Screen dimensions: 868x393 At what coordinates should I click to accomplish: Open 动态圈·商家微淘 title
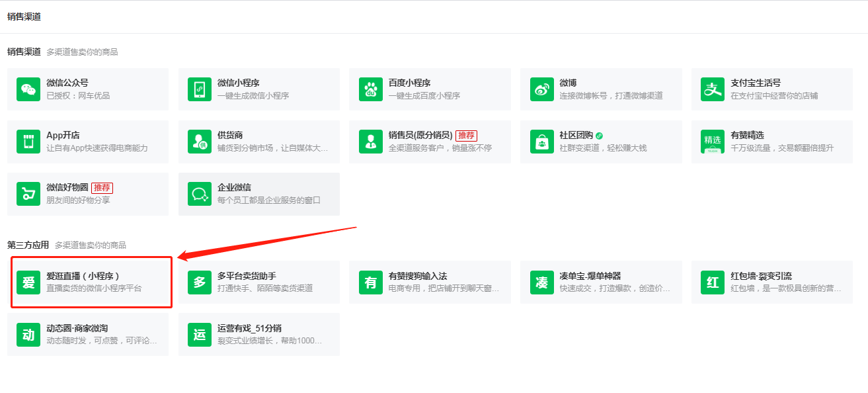click(77, 329)
